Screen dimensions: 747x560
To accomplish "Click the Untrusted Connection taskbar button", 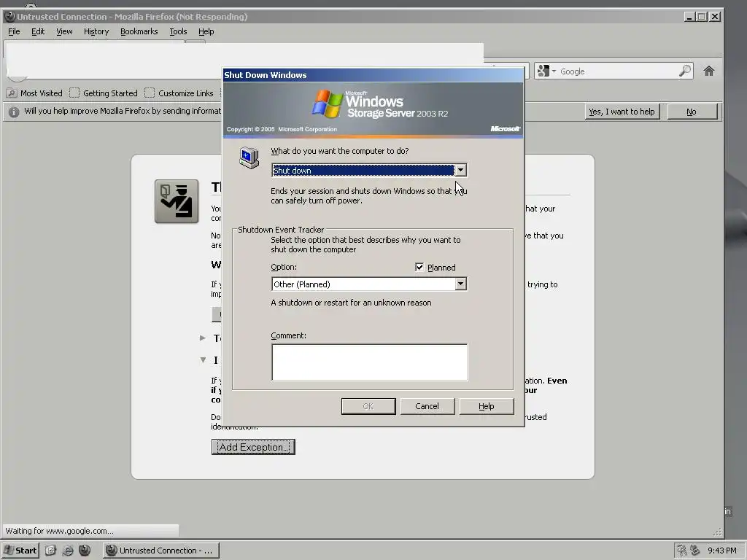I will click(161, 551).
